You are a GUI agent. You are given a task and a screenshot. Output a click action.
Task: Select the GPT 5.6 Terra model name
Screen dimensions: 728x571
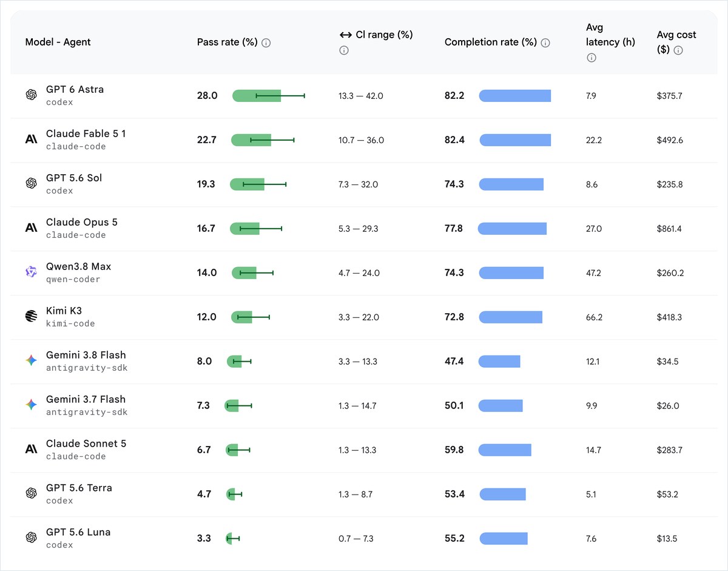pyautogui.click(x=79, y=488)
